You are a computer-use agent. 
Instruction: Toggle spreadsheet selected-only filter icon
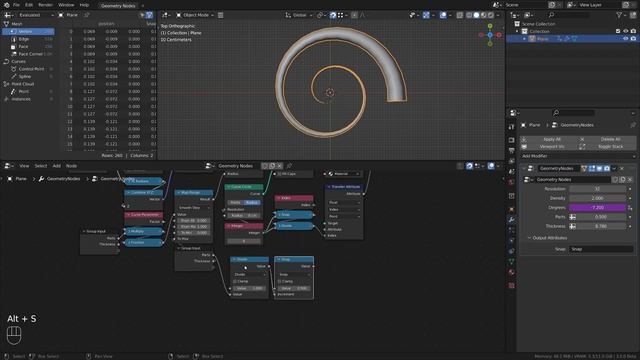click(x=142, y=15)
